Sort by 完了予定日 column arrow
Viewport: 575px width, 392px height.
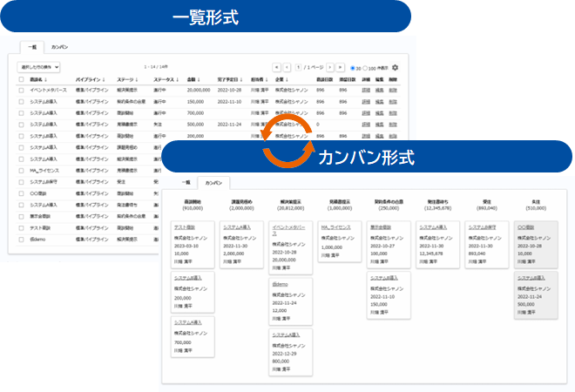coord(241,79)
